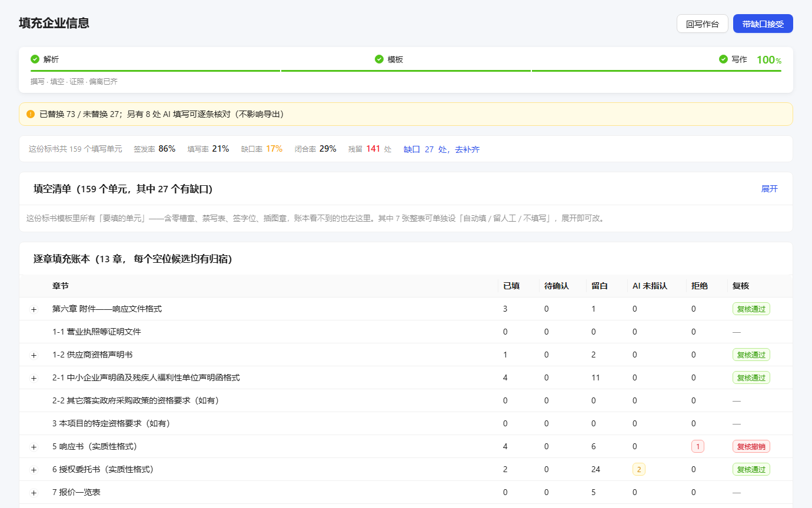Click the 复核撤销 tag in 响应书 row
This screenshot has width=812, height=508.
[751, 446]
